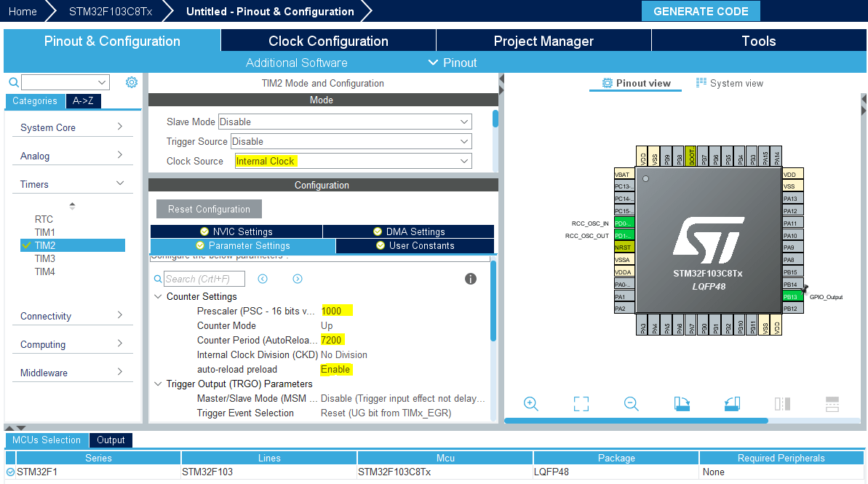Click the zoom in icon under the pinout view

pos(531,404)
